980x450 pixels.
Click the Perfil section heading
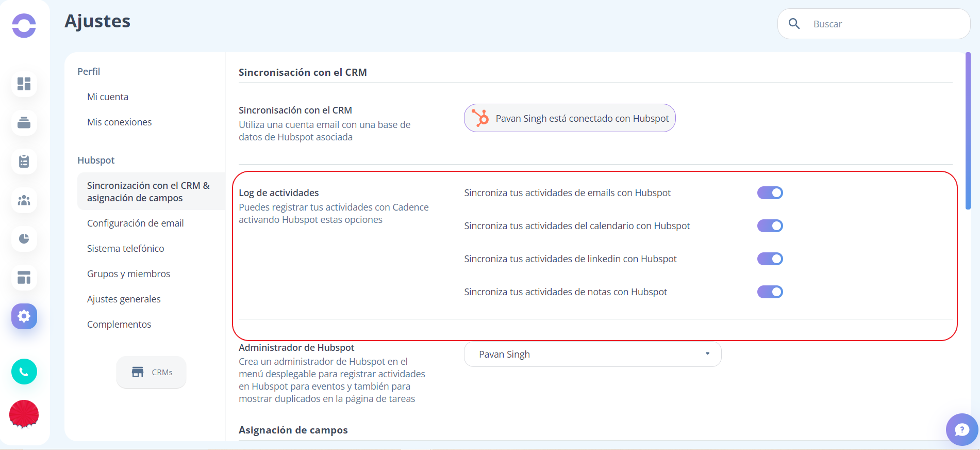89,71
